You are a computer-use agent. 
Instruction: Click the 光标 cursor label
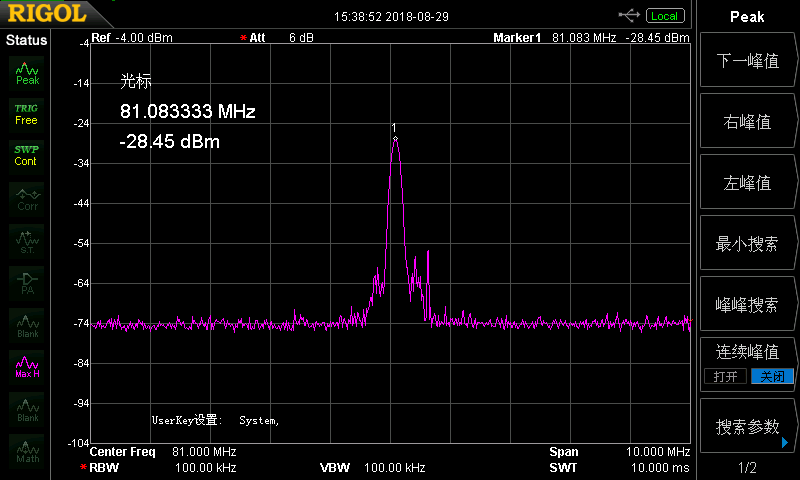coord(136,81)
